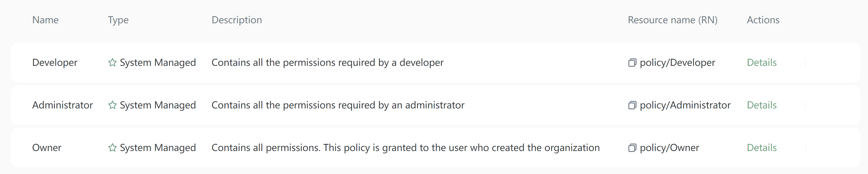The image size is (868, 174).
Task: Click the Type column header
Action: pyautogui.click(x=118, y=20)
